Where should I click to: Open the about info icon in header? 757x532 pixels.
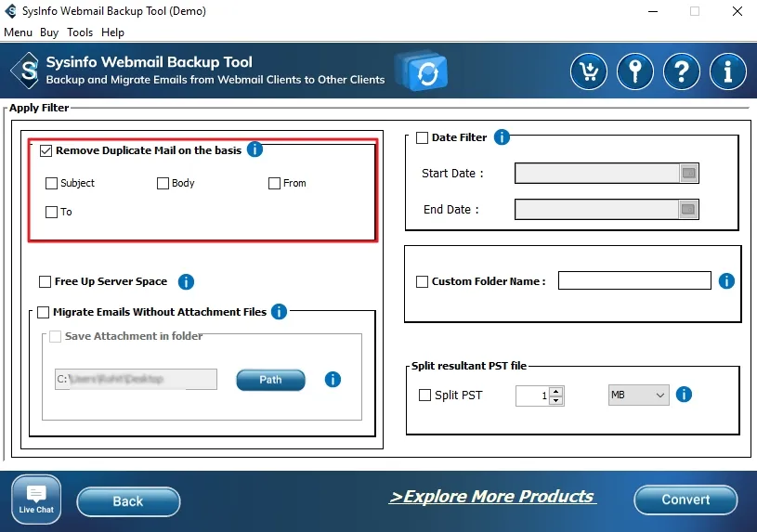727,71
